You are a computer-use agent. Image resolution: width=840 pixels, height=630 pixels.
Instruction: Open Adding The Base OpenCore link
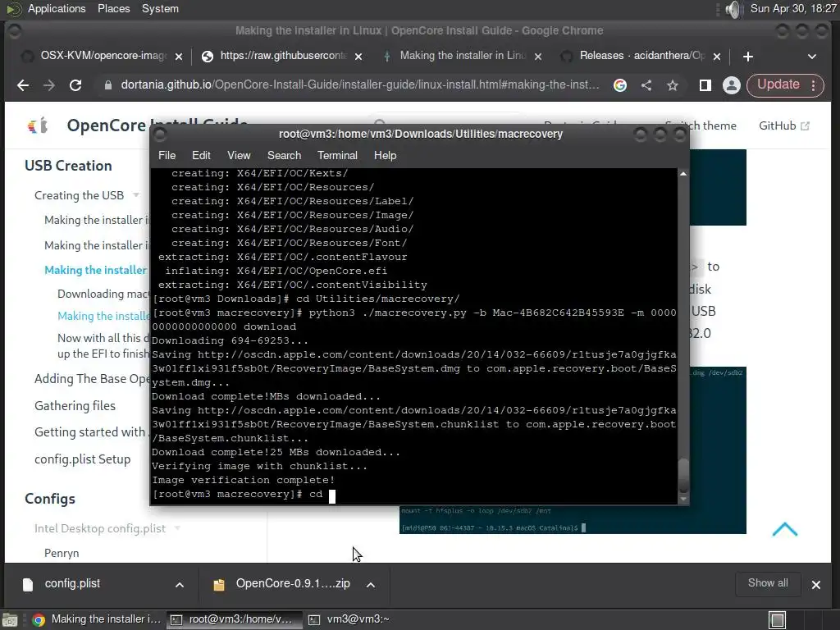(x=92, y=379)
